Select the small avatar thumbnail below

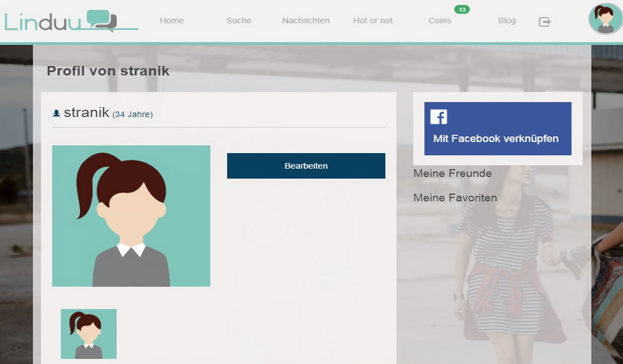point(89,334)
